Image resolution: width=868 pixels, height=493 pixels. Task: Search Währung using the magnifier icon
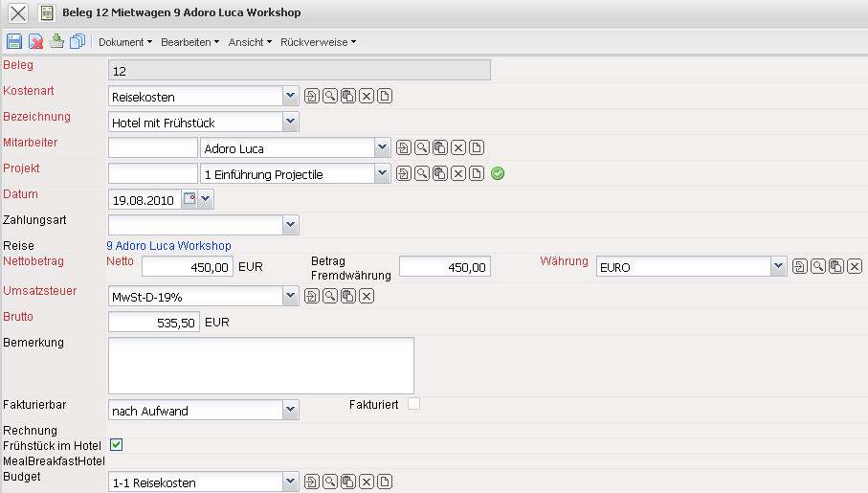tap(818, 266)
